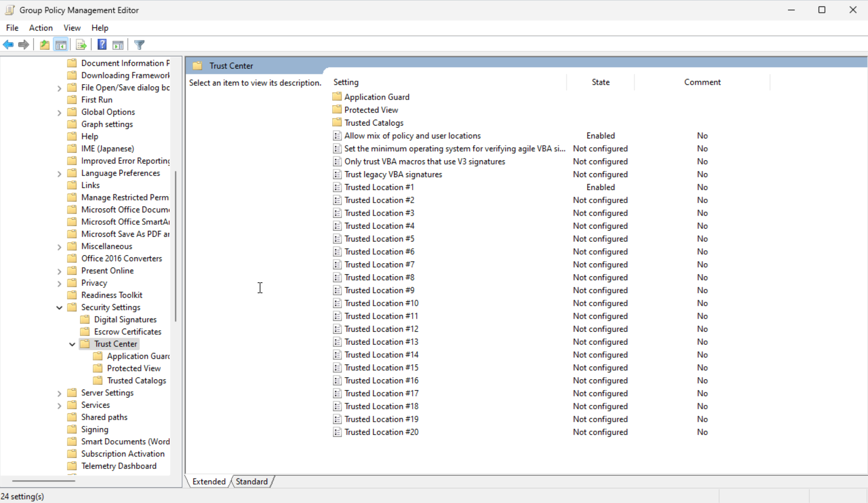
Task: Click the policy icon for Trusted Location #20
Action: tap(337, 432)
